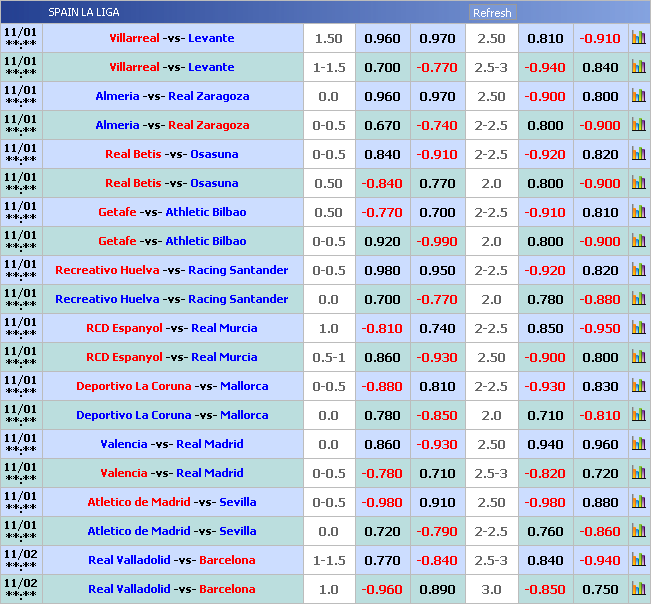This screenshot has height=604, width=651.
Task: Click chart icon in Real Betis-Osasuna 0.50 handicap row
Action: (x=638, y=183)
